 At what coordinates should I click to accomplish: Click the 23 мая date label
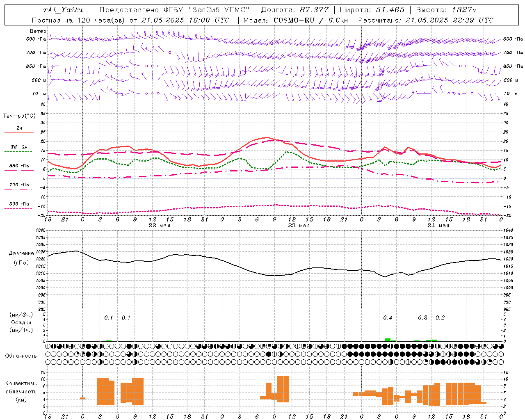pos(299,226)
